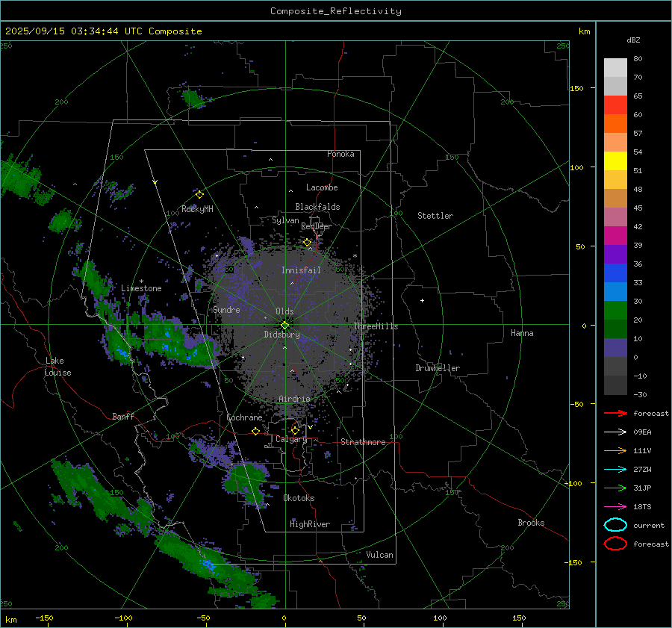Click the Airdrie city label
Image resolution: width=672 pixels, height=628 pixels.
coord(294,399)
